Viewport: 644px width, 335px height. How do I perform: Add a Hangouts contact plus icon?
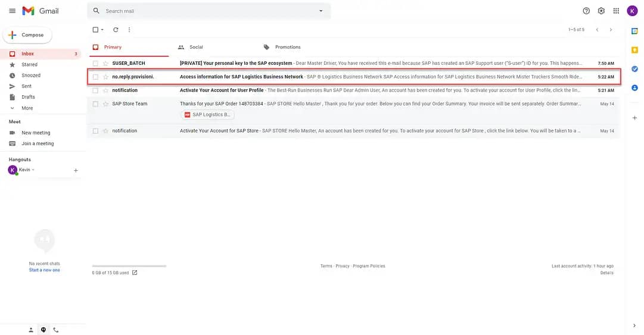pos(76,170)
